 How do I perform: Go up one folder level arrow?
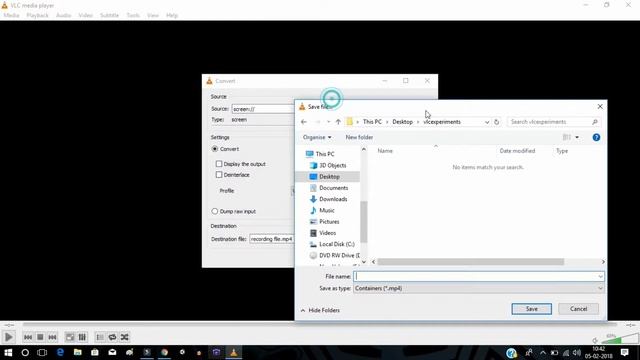pyautogui.click(x=338, y=122)
